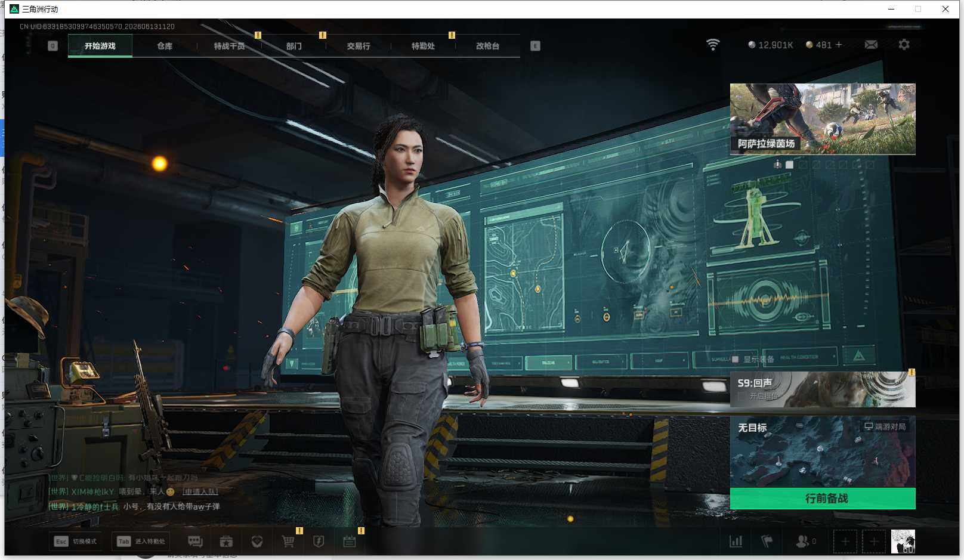The image size is (964, 560).
Task: Switch to the 开始游戏 tab
Action: 100,46
